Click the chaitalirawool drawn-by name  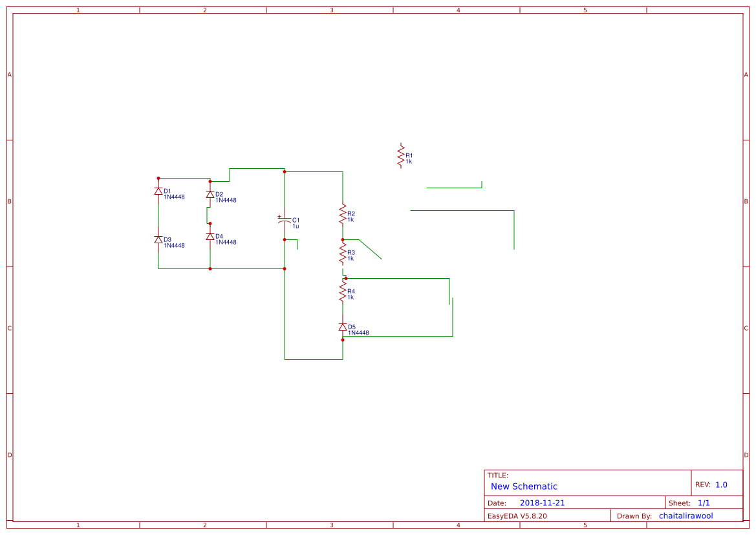[x=686, y=516]
